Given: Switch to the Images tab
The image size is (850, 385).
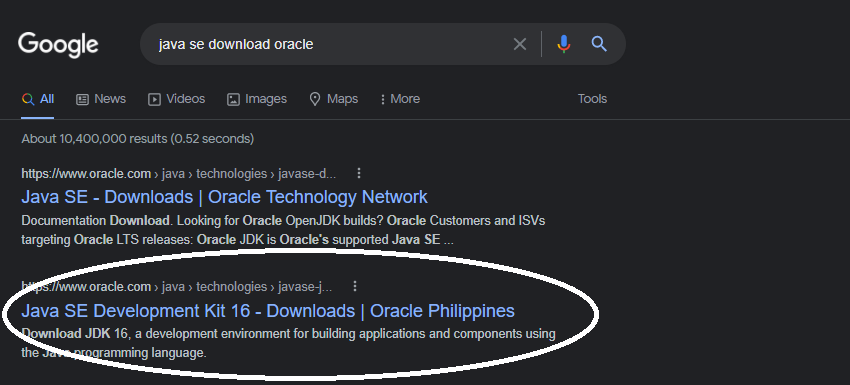Looking at the screenshot, I should [x=256, y=99].
